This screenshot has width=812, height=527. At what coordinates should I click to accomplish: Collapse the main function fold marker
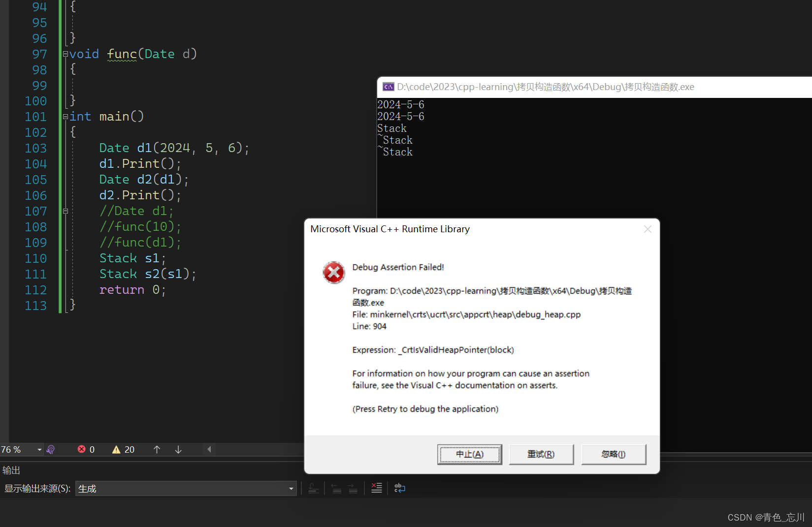pos(65,117)
